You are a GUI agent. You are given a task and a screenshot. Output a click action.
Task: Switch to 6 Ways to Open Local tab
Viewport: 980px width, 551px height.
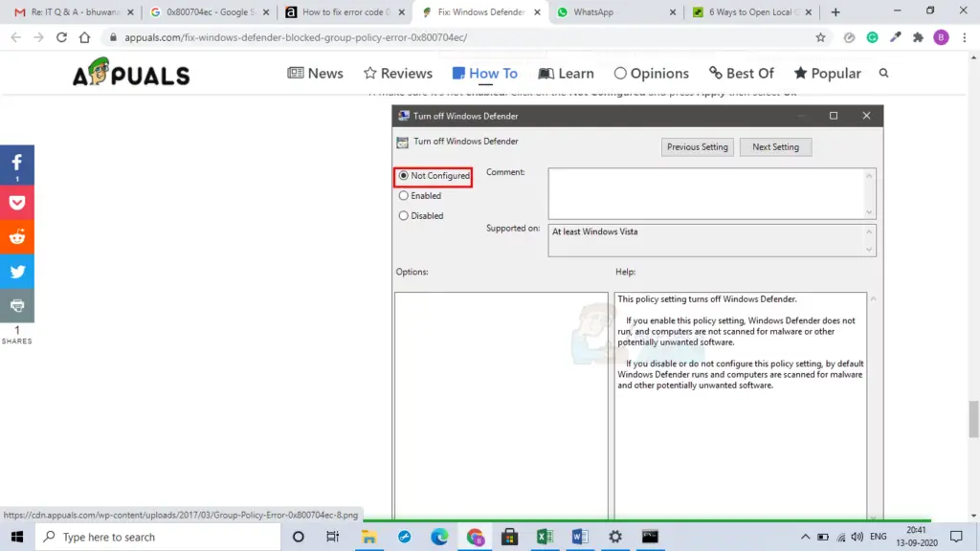[x=752, y=11]
